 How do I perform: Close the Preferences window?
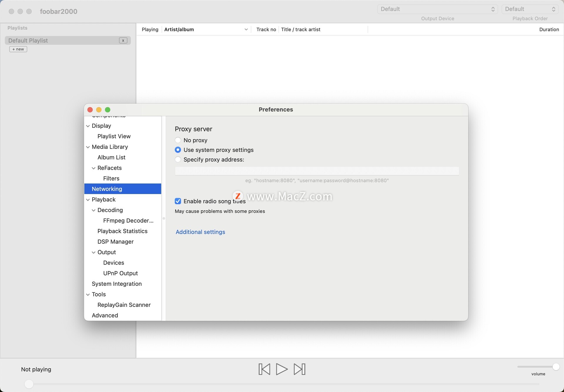90,110
